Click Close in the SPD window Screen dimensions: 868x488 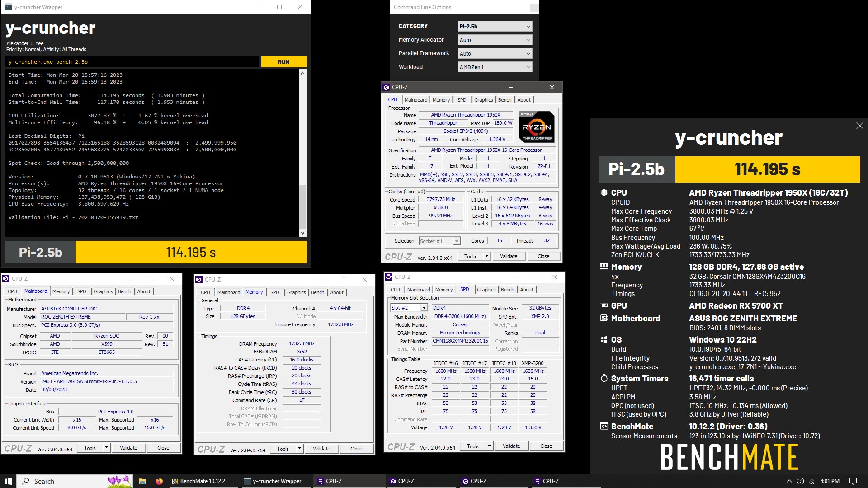point(546,446)
